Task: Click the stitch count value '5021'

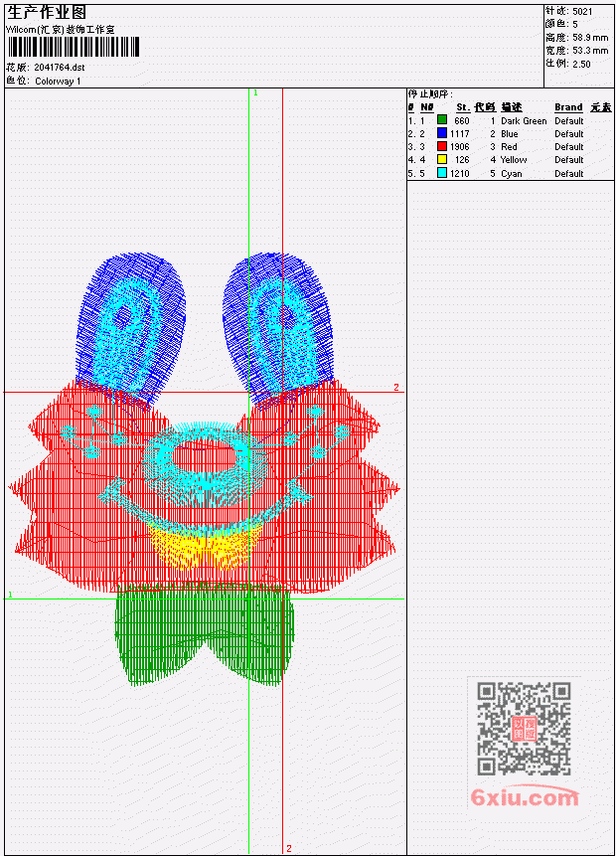Action: 582,11
